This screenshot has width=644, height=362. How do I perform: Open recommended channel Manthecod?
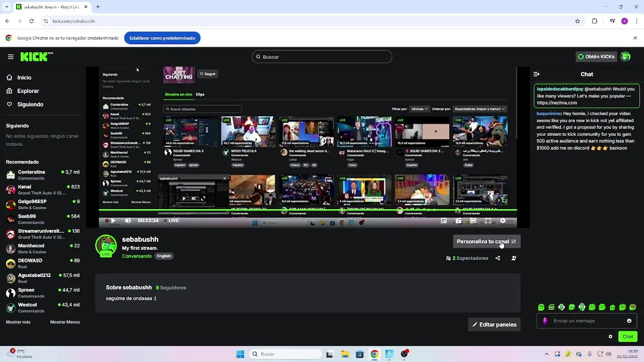point(43,249)
